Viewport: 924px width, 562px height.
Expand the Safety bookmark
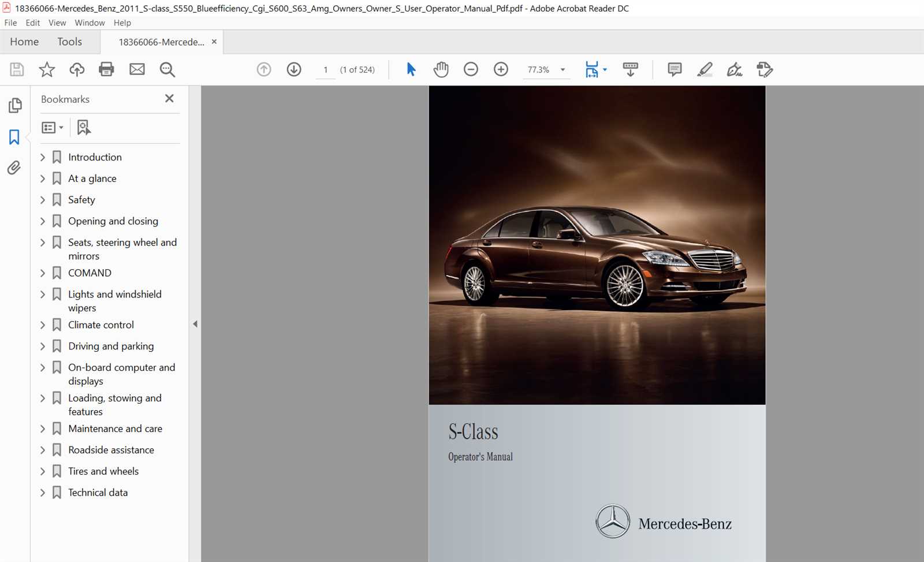coord(42,200)
